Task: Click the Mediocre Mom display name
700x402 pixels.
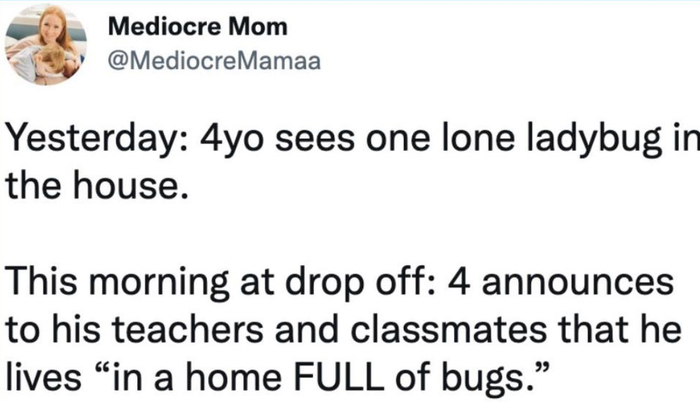Action: coord(198,27)
